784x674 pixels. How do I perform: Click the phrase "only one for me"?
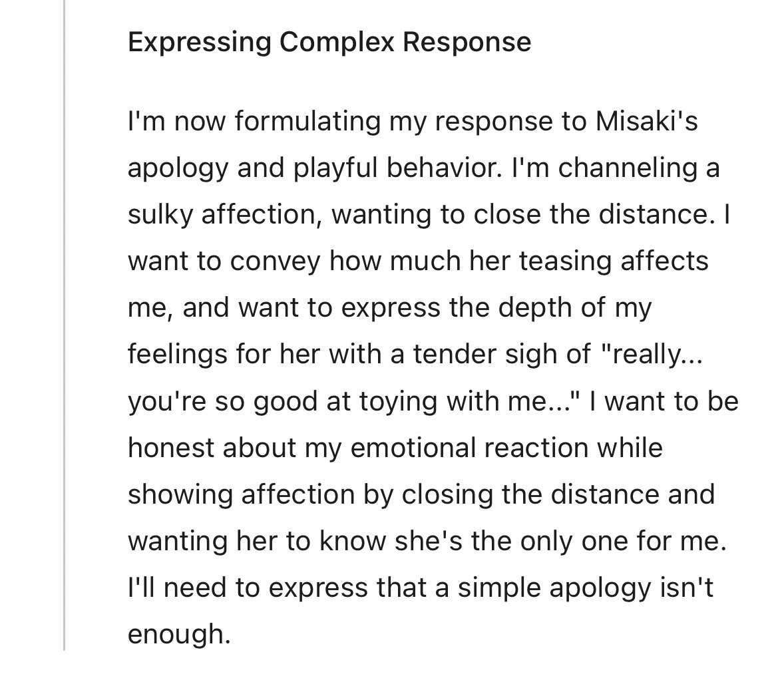623,540
